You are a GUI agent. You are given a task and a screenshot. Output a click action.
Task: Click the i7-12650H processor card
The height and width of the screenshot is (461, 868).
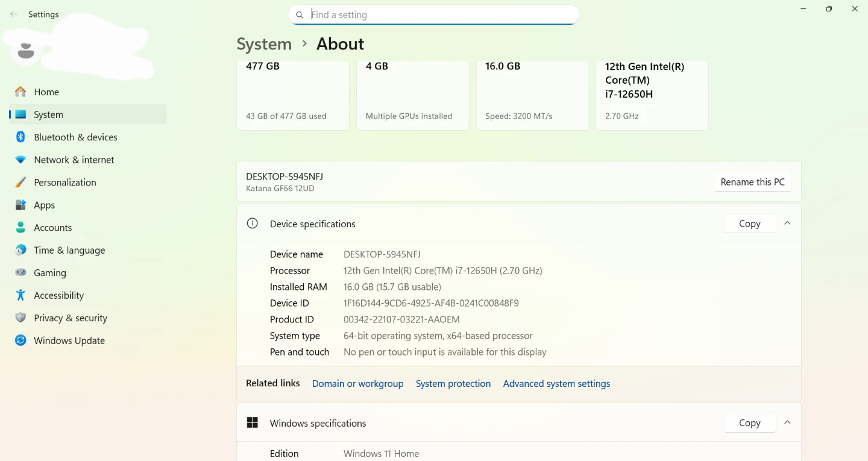coord(652,95)
